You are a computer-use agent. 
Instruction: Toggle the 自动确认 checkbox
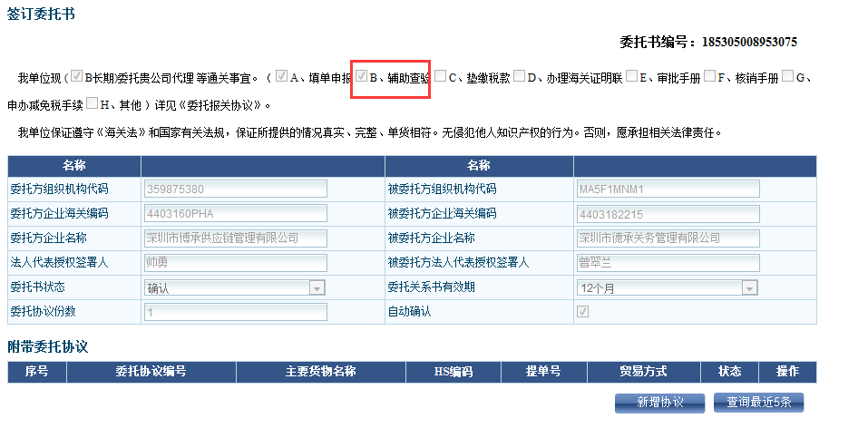(x=582, y=311)
